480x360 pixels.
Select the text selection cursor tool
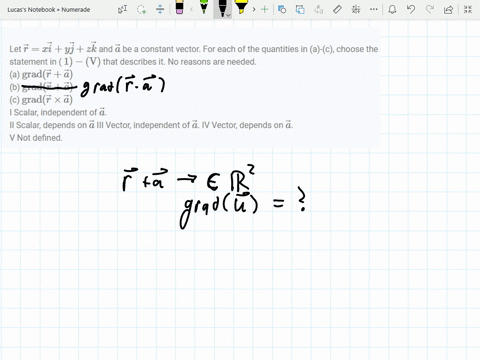(x=122, y=9)
